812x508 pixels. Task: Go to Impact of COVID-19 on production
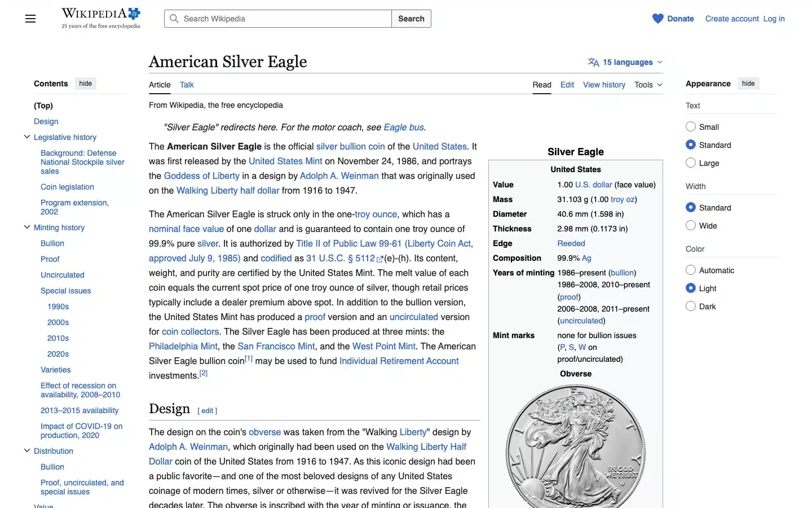pos(81,431)
